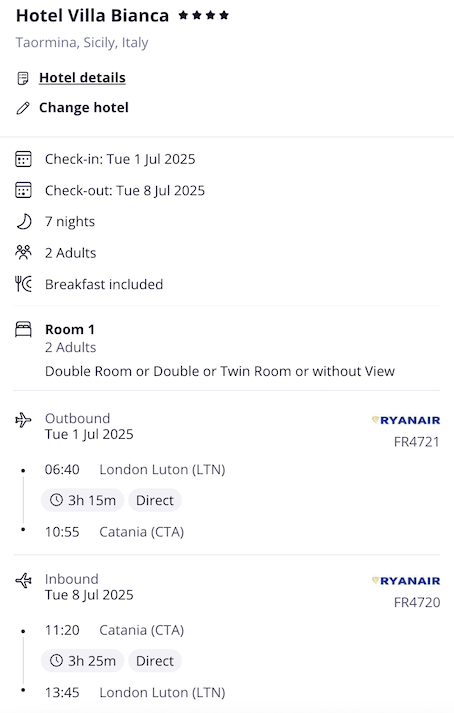Click the guests people icon
454x713 pixels.
pyautogui.click(x=23, y=252)
